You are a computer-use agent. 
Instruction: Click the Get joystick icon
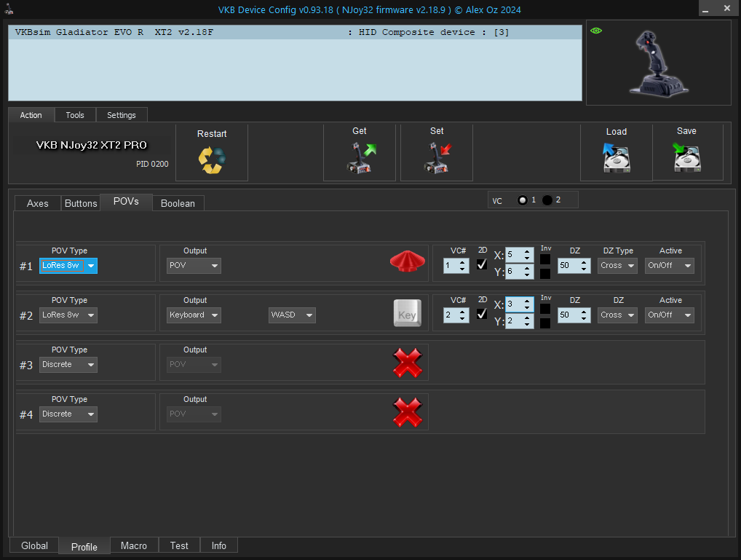tap(362, 158)
